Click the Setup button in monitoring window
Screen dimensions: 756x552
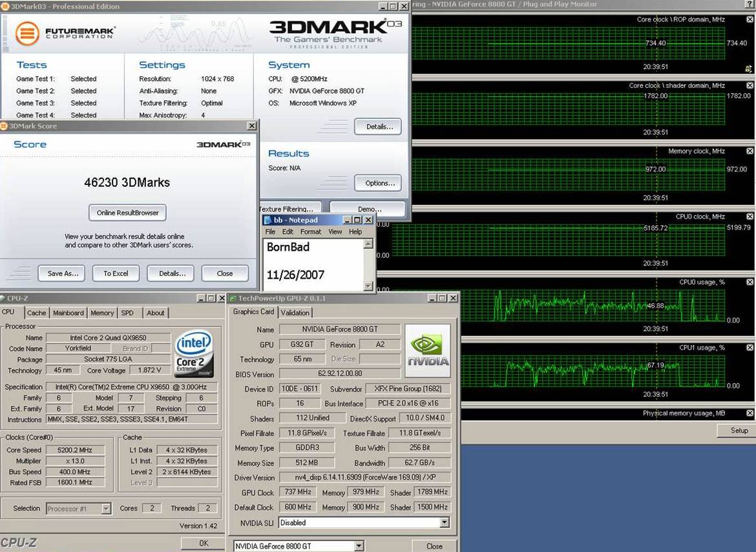[736, 430]
